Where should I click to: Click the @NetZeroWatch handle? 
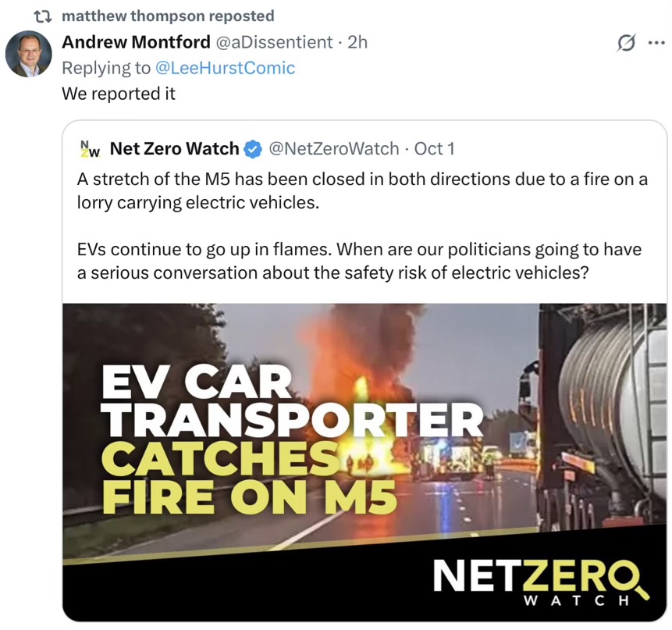click(333, 148)
